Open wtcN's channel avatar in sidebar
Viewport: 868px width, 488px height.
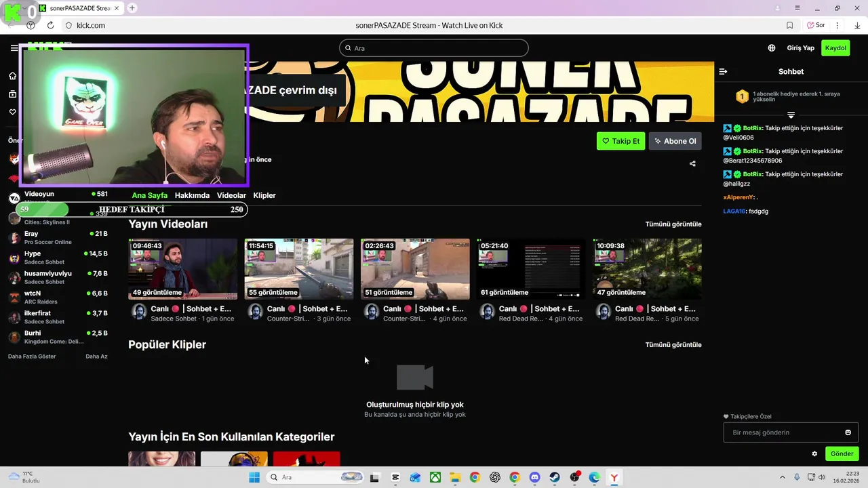coord(14,298)
